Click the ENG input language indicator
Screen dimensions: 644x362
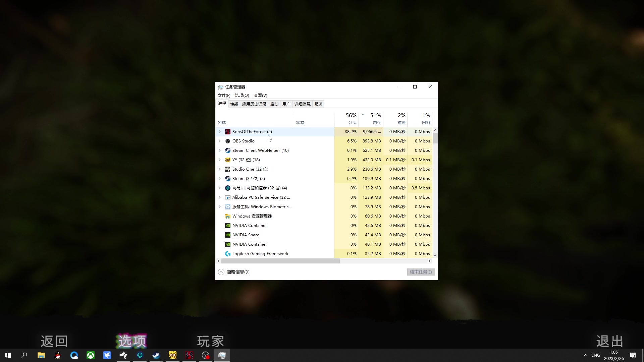[x=596, y=355]
